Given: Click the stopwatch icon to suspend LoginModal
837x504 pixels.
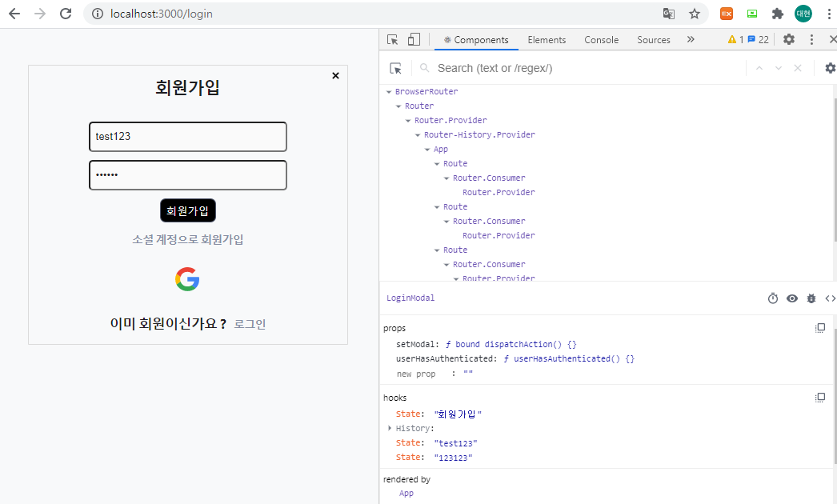Looking at the screenshot, I should click(772, 298).
